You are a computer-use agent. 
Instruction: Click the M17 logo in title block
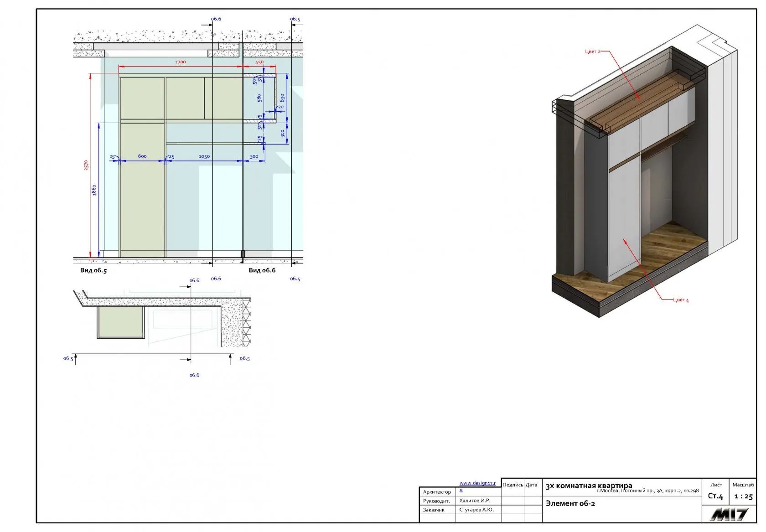[729, 515]
